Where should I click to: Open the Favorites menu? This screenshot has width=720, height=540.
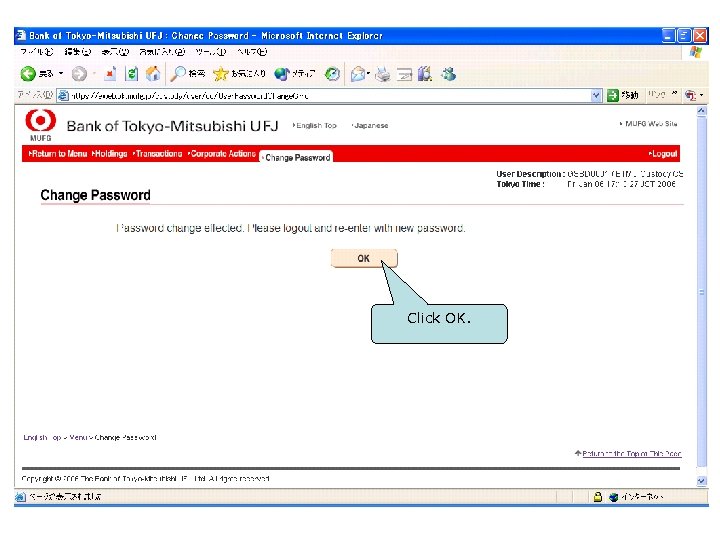click(162, 52)
